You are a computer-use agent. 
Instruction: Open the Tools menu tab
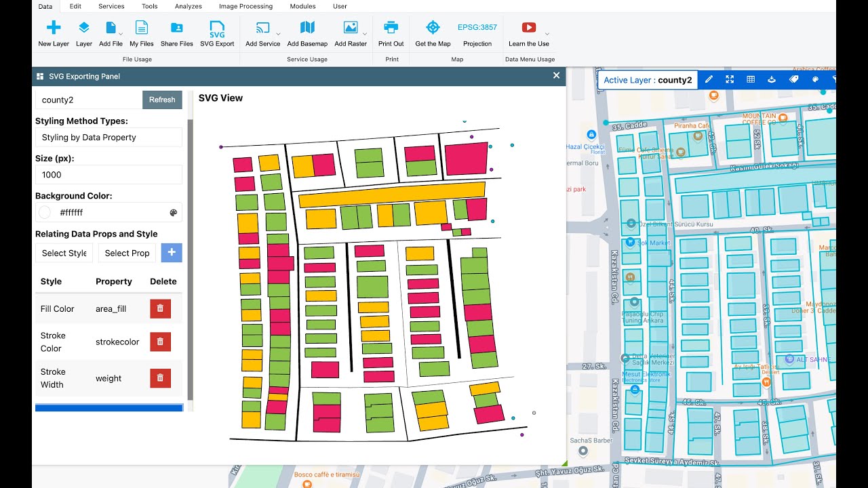tap(150, 6)
